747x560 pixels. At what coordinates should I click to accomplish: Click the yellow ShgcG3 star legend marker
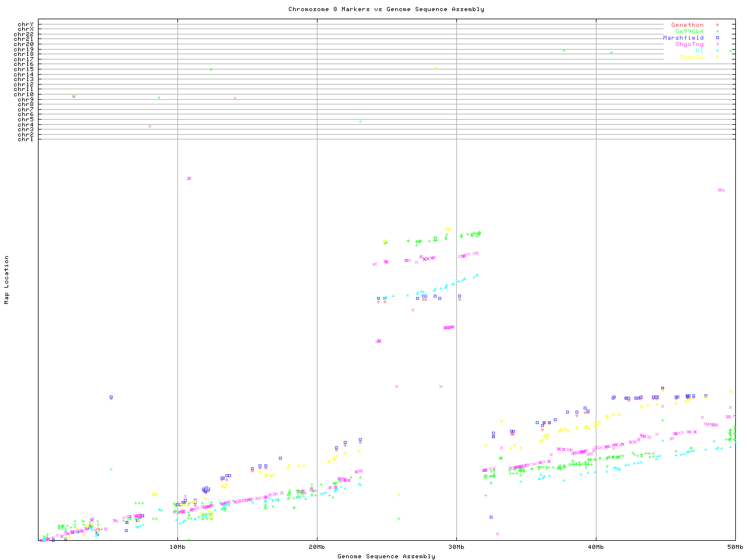[x=717, y=57]
